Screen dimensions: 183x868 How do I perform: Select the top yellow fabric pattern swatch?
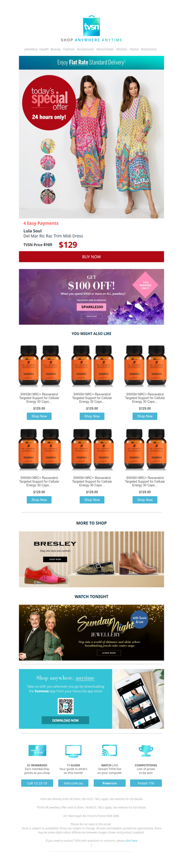48,147
